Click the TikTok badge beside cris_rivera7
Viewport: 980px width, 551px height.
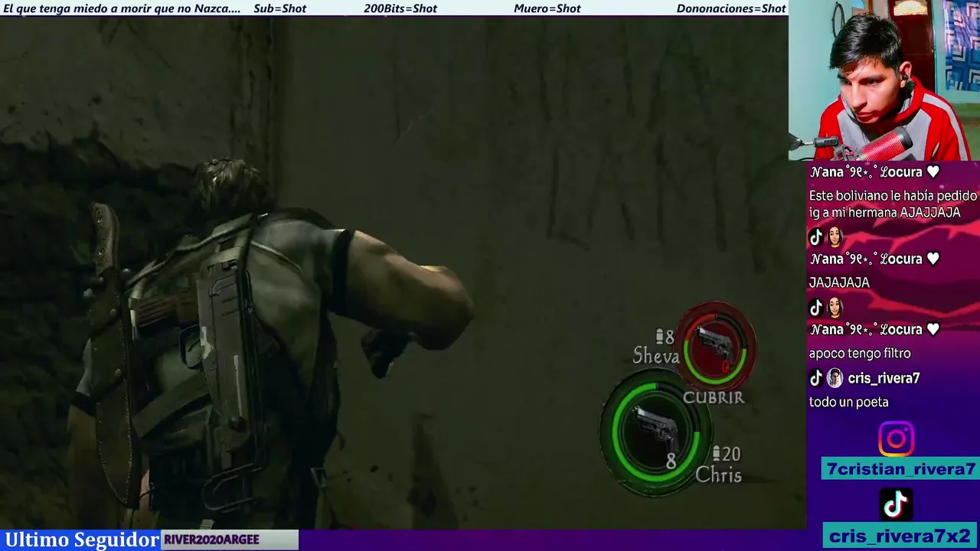pos(815,378)
